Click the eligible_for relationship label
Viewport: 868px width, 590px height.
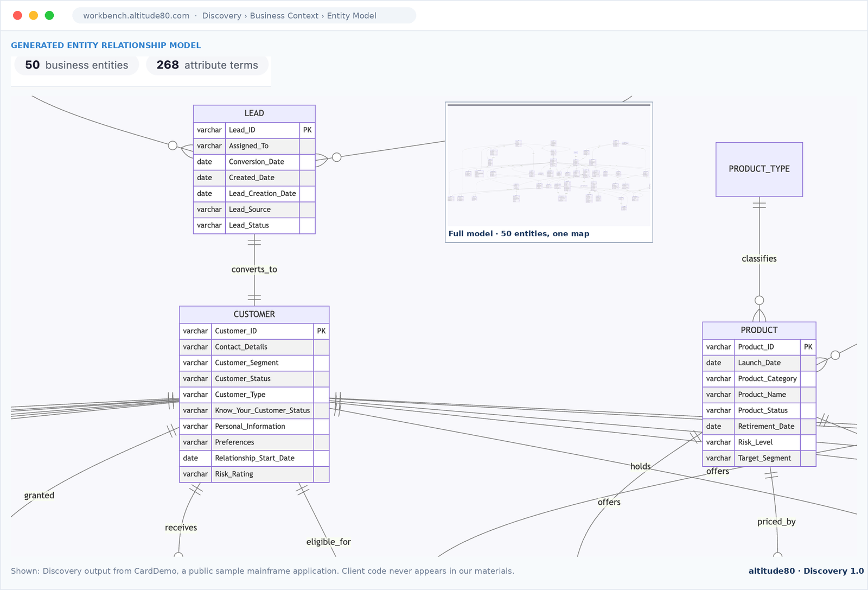point(328,542)
